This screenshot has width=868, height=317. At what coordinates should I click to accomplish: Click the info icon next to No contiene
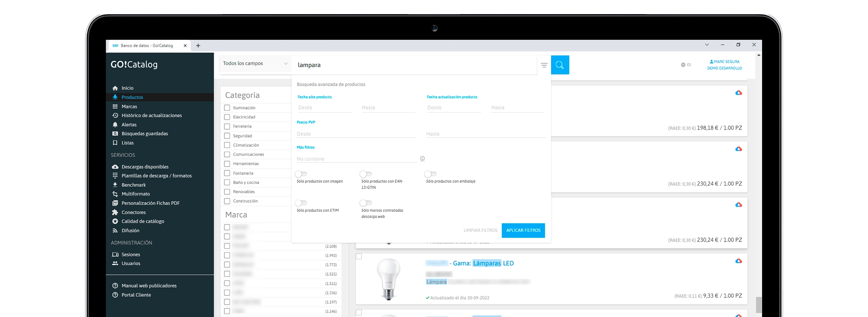coord(422,159)
